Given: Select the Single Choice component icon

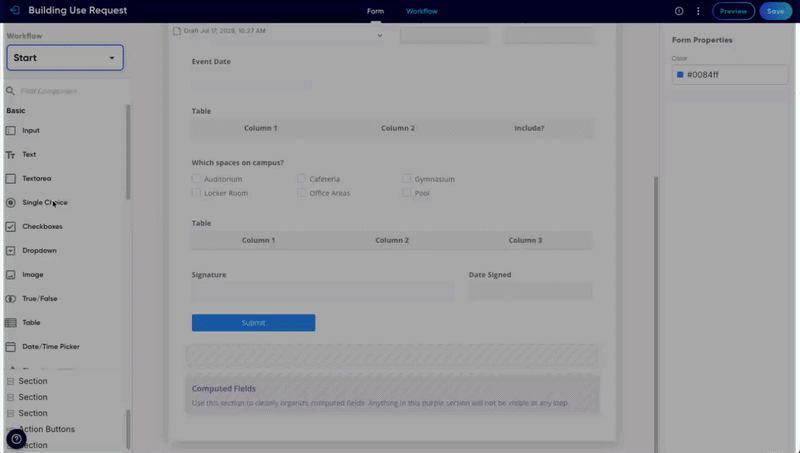Looking at the screenshot, I should click(11, 203).
